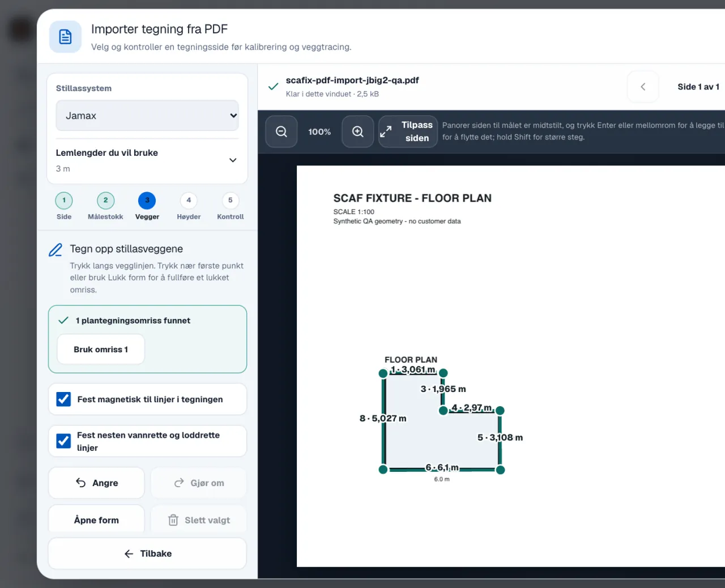The image size is (725, 588).
Task: Select the outline vertex below the 3,061 m label's right end
Action: point(443,373)
